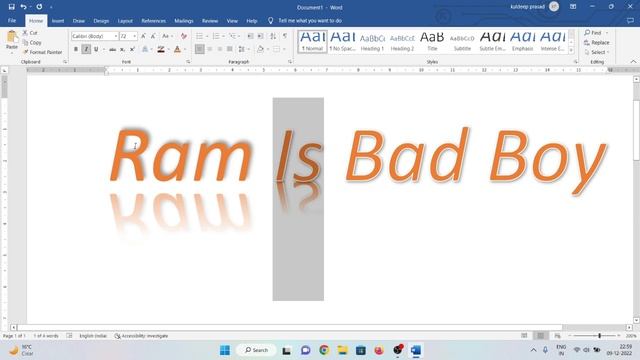Activate the Format Painter tool
The width and height of the screenshot is (640, 360).
(x=43, y=52)
